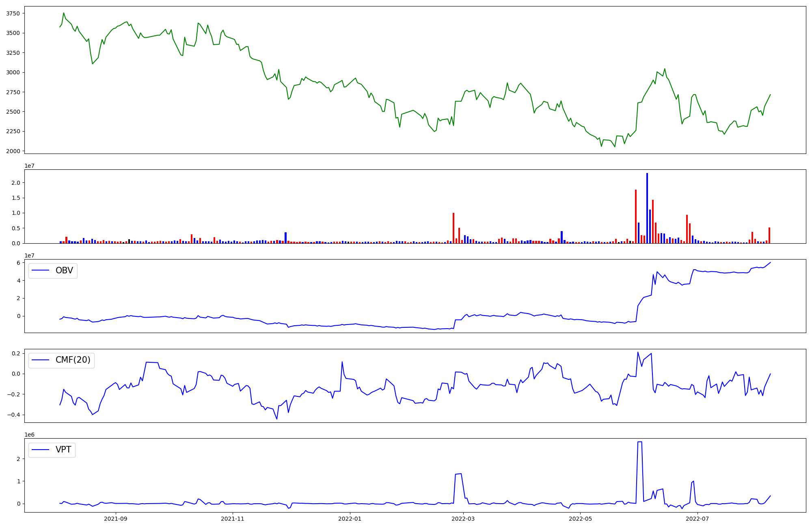Click the 2022-01 x-axis date label
This screenshot has height=528, width=812.
[350, 519]
